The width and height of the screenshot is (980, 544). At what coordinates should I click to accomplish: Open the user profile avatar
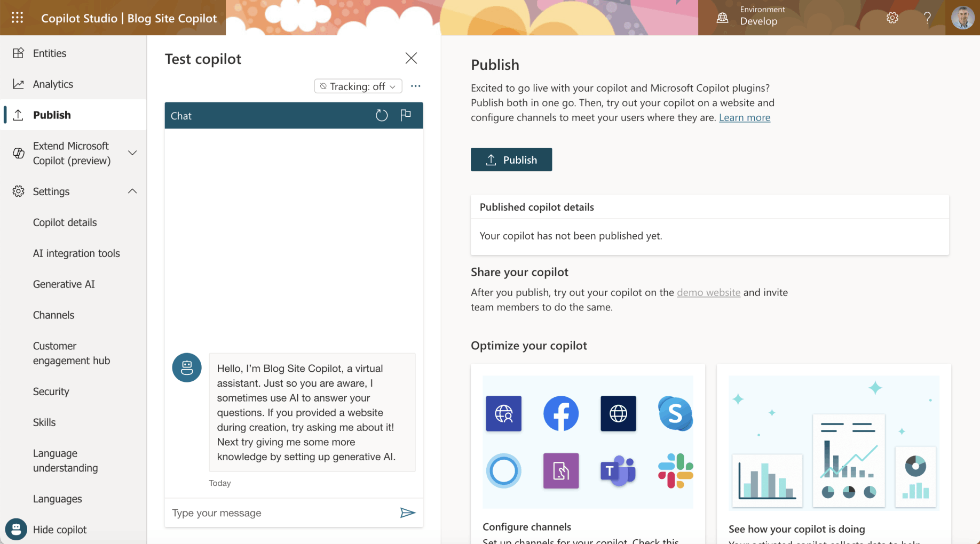pyautogui.click(x=962, y=18)
